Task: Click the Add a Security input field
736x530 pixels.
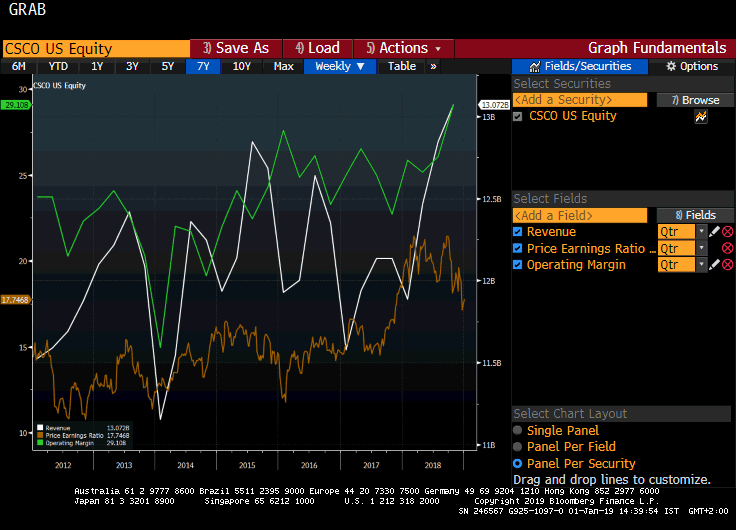Action: click(578, 100)
